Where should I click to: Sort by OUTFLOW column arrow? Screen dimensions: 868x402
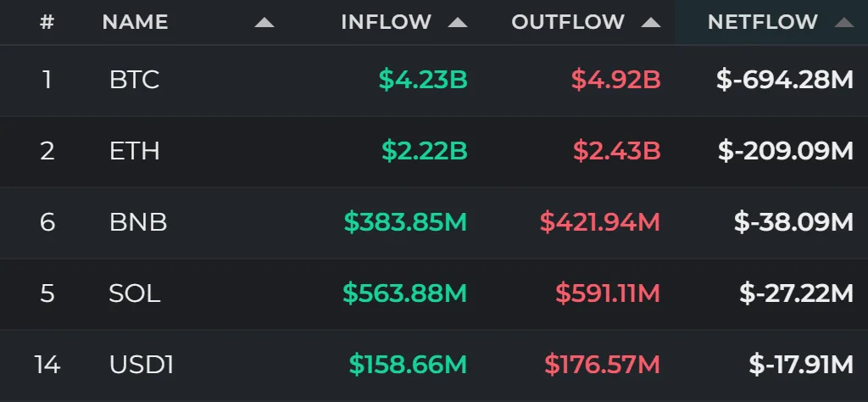pos(651,23)
